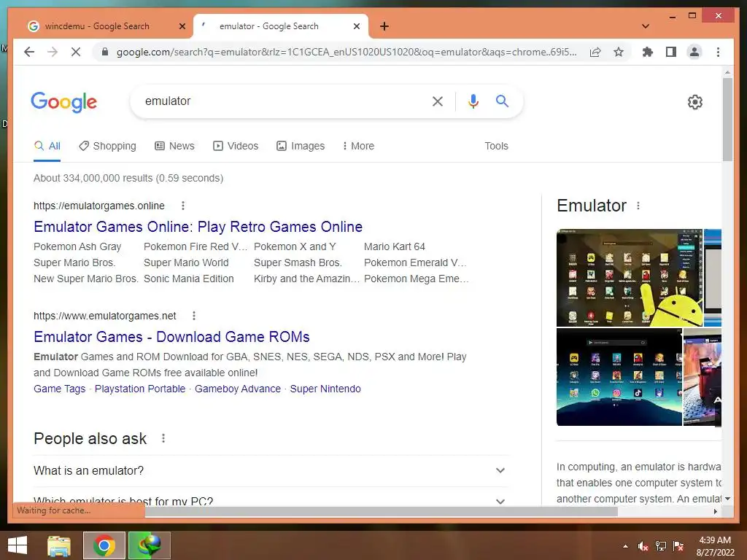
Task: Open the Gameboy Advance sitelink
Action: 238,389
